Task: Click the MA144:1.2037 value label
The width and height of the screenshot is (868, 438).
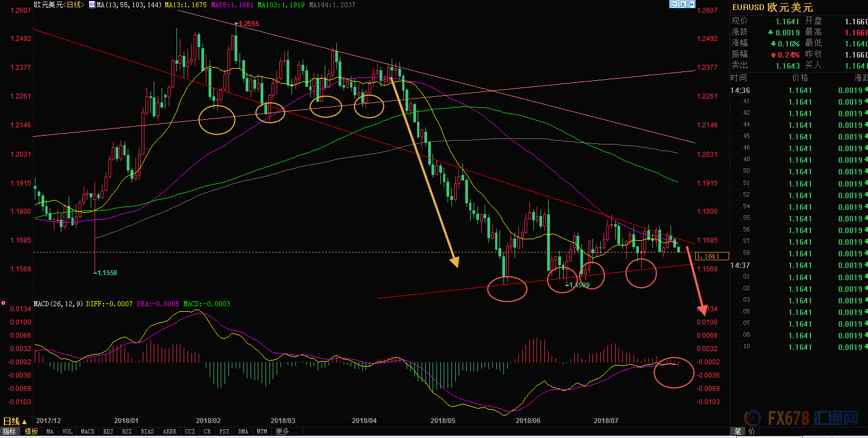Action: pyautogui.click(x=332, y=4)
